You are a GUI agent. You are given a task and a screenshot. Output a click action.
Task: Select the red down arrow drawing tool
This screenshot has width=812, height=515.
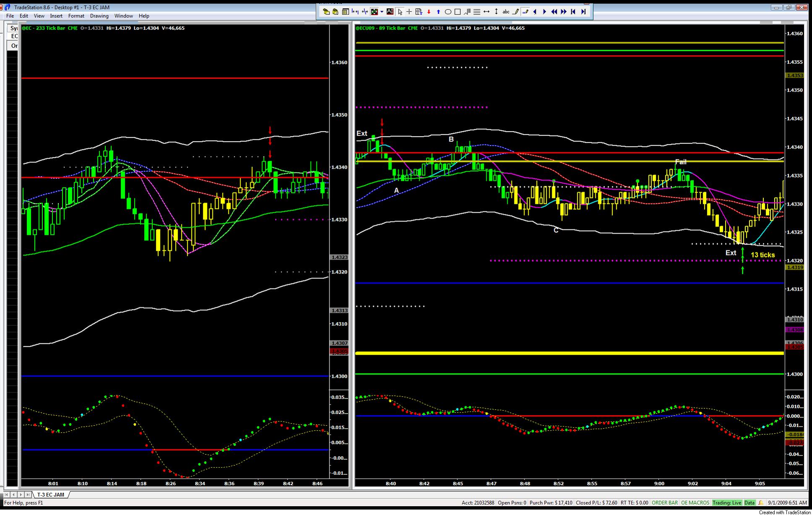pos(428,12)
